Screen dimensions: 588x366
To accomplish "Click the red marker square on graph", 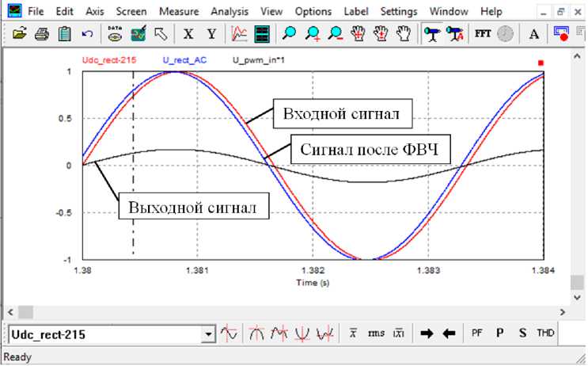I will point(541,63).
